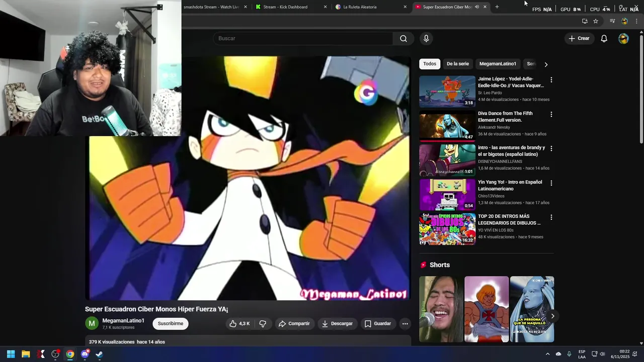Image resolution: width=644 pixels, height=362 pixels.
Task: Click the playing Super Escuadron video
Action: tap(249, 178)
